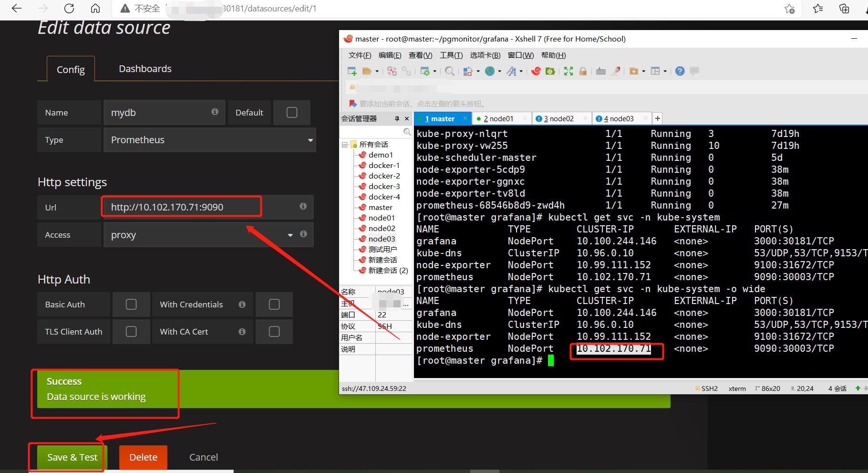Reload the browser page

(69, 9)
